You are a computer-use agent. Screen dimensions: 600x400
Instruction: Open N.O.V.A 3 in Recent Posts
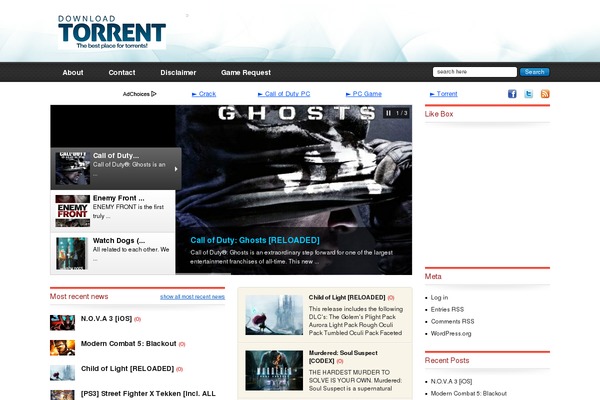coord(452,382)
